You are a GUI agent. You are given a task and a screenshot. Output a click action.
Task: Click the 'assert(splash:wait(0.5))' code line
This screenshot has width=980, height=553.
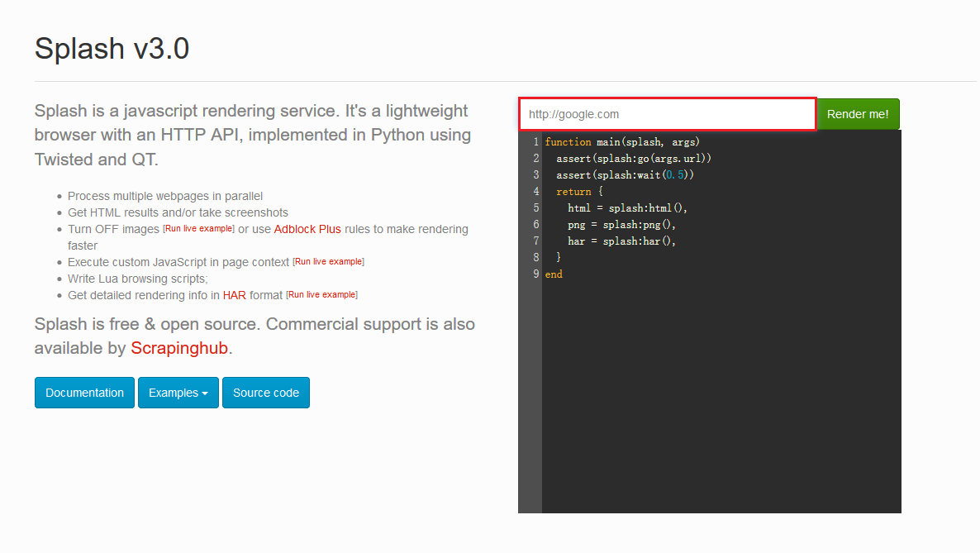625,175
